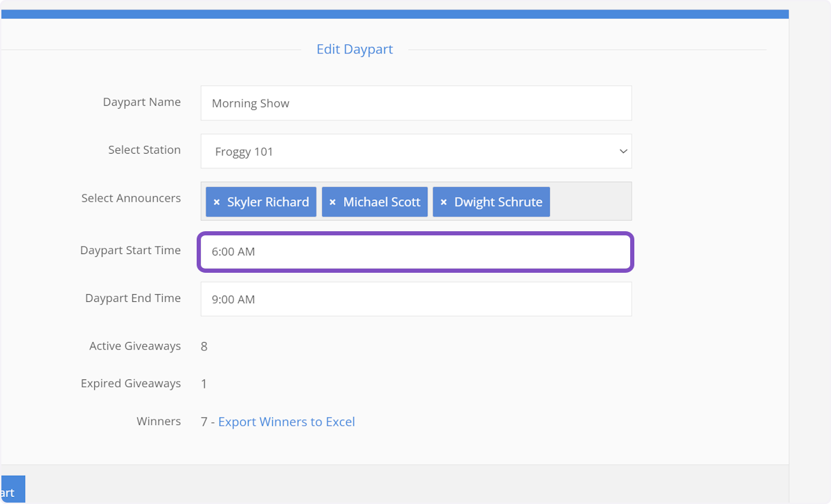Click the Select Announcers label

(x=131, y=198)
